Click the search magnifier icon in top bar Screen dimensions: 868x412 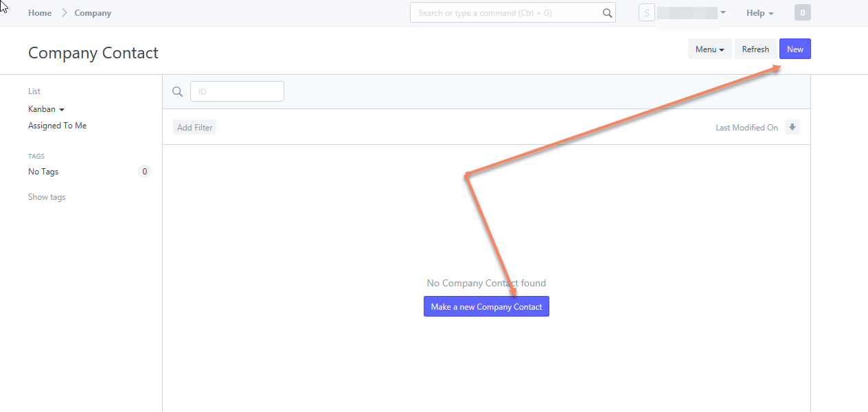pos(607,13)
